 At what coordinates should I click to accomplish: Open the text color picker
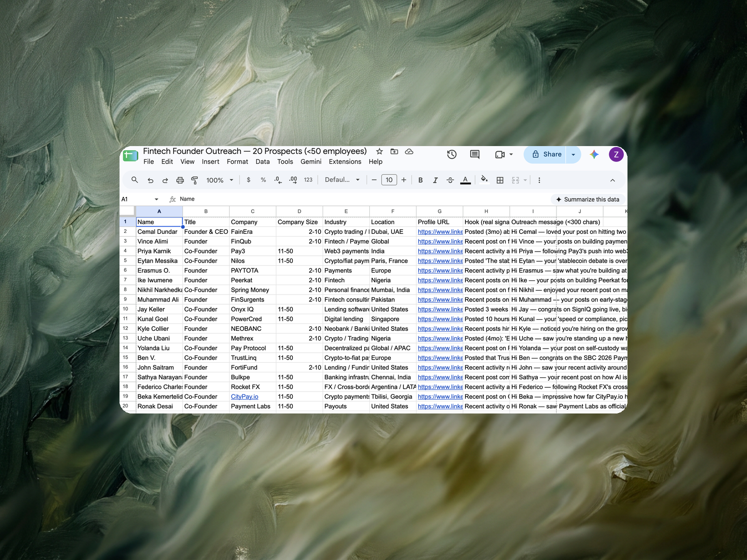pos(465,180)
